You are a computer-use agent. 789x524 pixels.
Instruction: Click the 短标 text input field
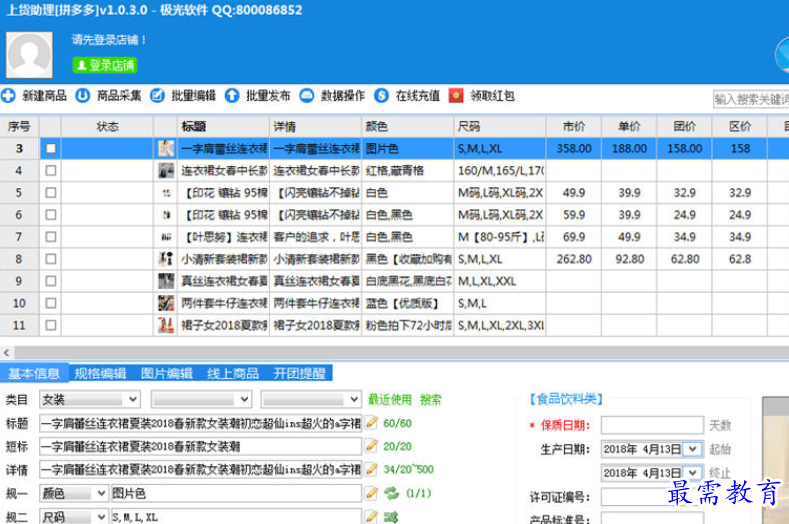[x=200, y=446]
